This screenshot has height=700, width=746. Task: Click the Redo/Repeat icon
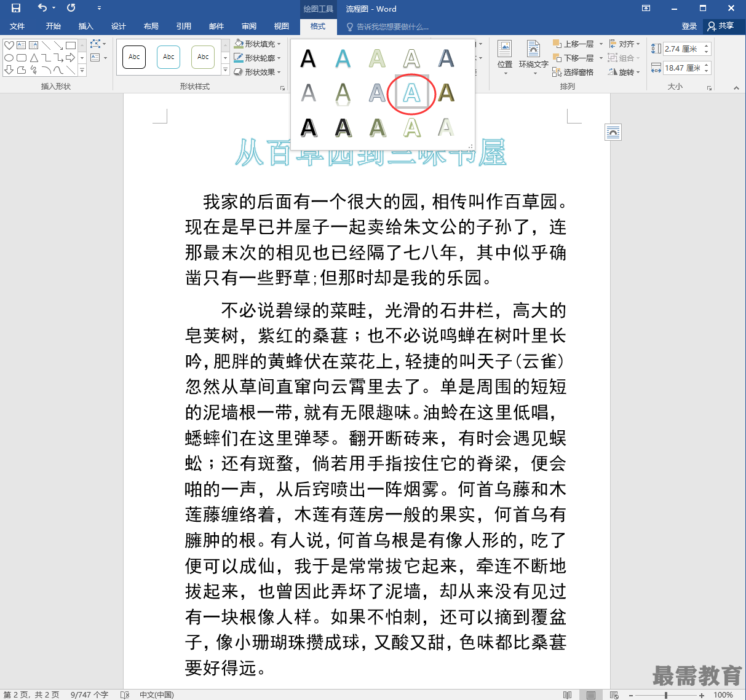(x=71, y=8)
